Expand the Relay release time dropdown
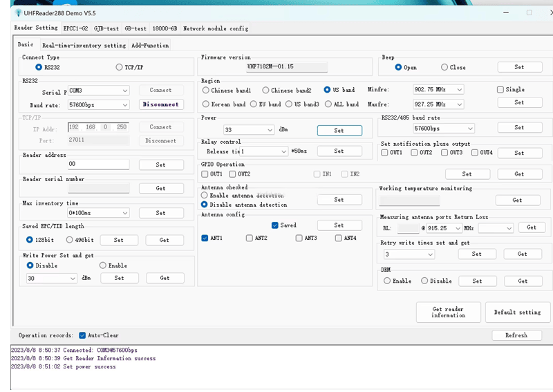553x392 pixels. [263, 151]
